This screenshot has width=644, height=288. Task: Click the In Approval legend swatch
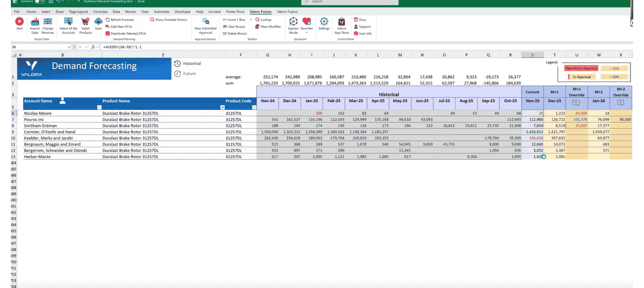582,77
